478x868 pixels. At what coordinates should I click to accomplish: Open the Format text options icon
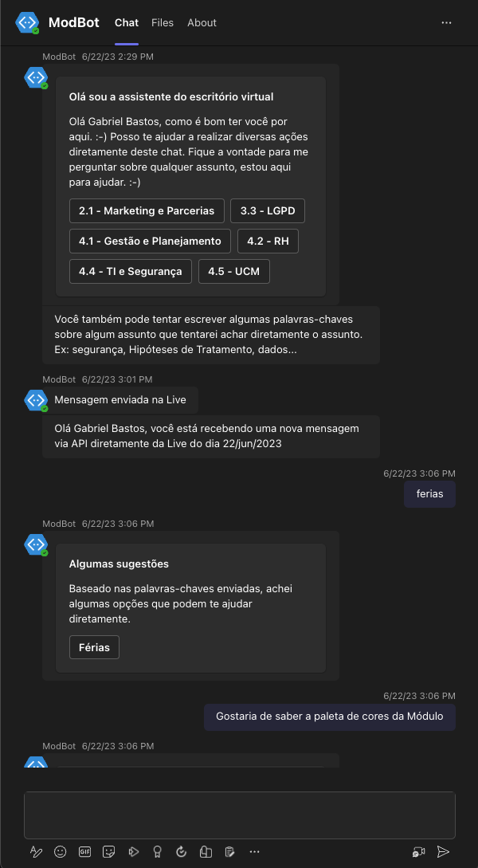click(x=36, y=851)
